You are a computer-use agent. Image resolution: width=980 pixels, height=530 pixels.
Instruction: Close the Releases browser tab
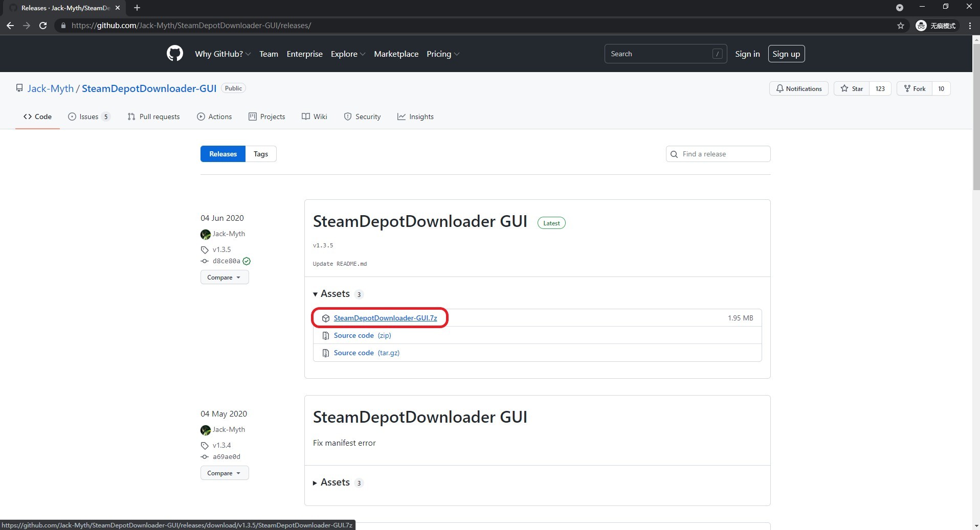(x=117, y=8)
